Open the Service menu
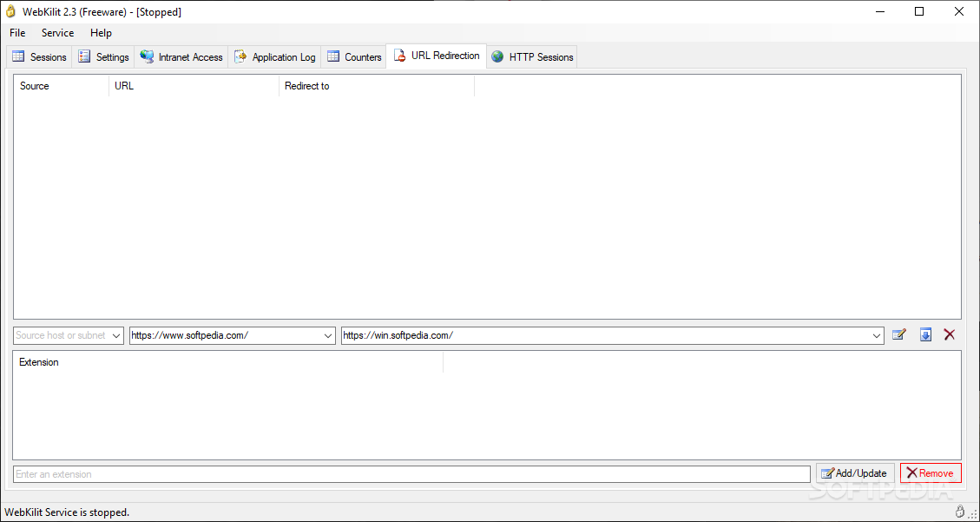980x522 pixels. (x=57, y=33)
